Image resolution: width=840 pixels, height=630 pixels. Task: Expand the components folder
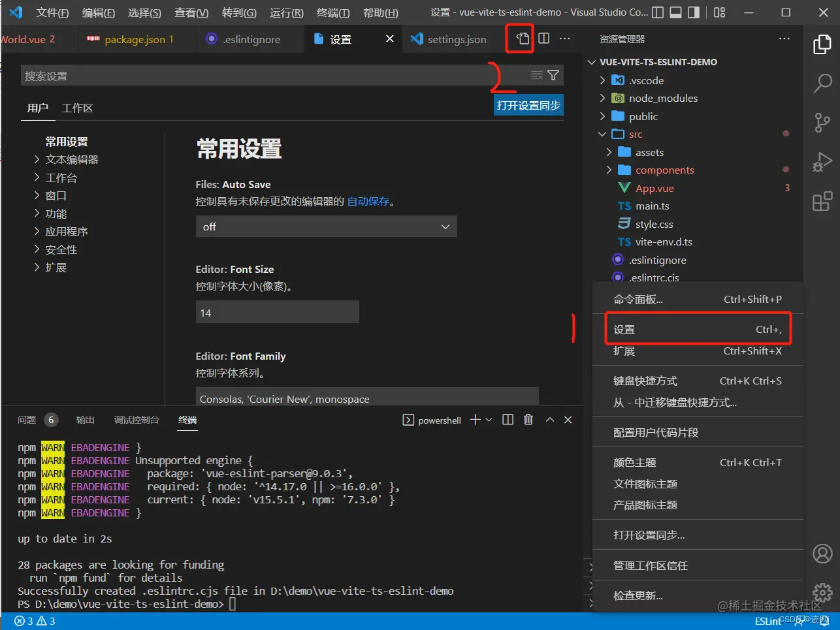(x=609, y=170)
